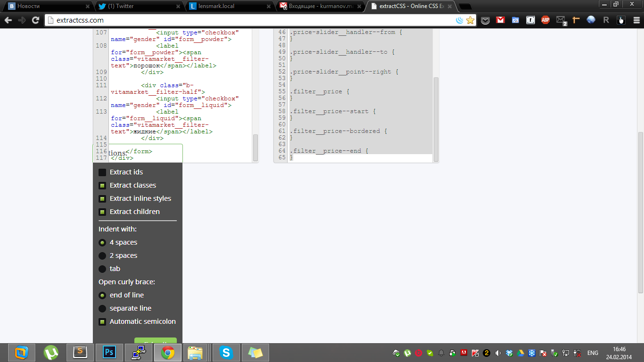Open the Google Drive tray icon
The height and width of the screenshot is (362, 644).
520,353
